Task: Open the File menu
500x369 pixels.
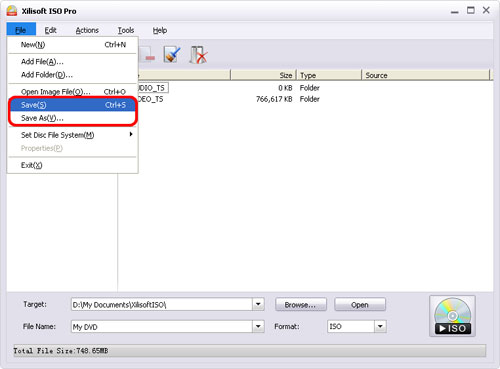Action: click(21, 30)
